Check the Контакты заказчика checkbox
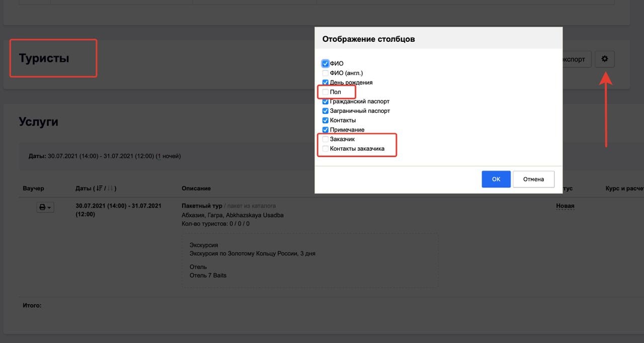Screen dimensions: 644x343 [x=326, y=149]
